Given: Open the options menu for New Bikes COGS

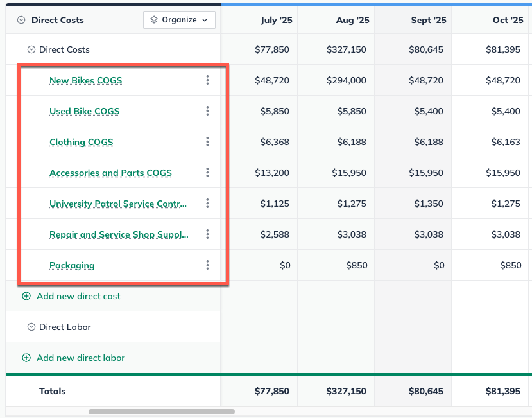Looking at the screenshot, I should (x=207, y=80).
